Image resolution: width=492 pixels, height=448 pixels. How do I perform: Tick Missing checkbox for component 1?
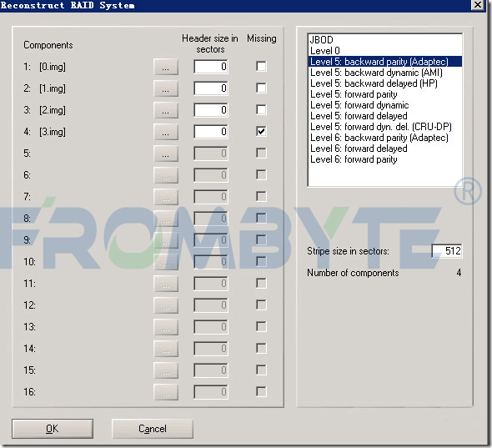[x=261, y=66]
